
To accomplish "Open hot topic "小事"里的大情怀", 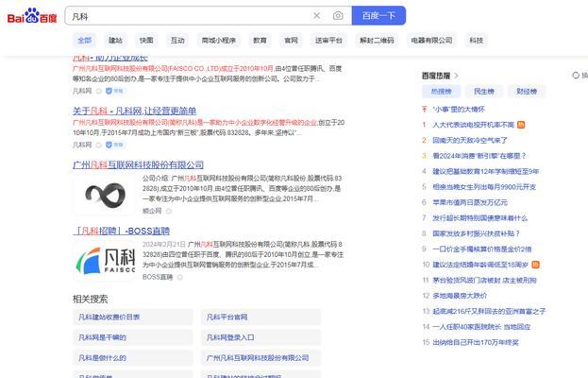I will 459,110.
